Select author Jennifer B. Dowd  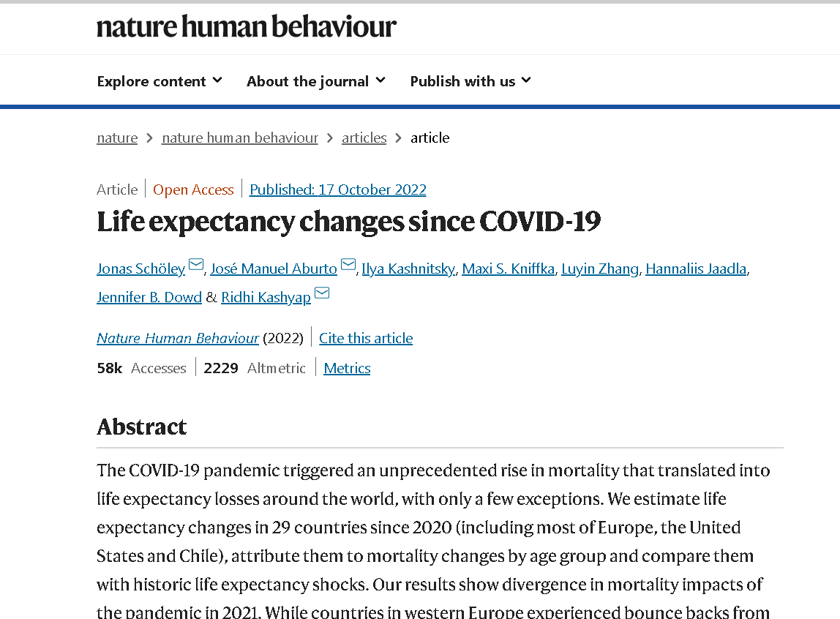(x=149, y=297)
